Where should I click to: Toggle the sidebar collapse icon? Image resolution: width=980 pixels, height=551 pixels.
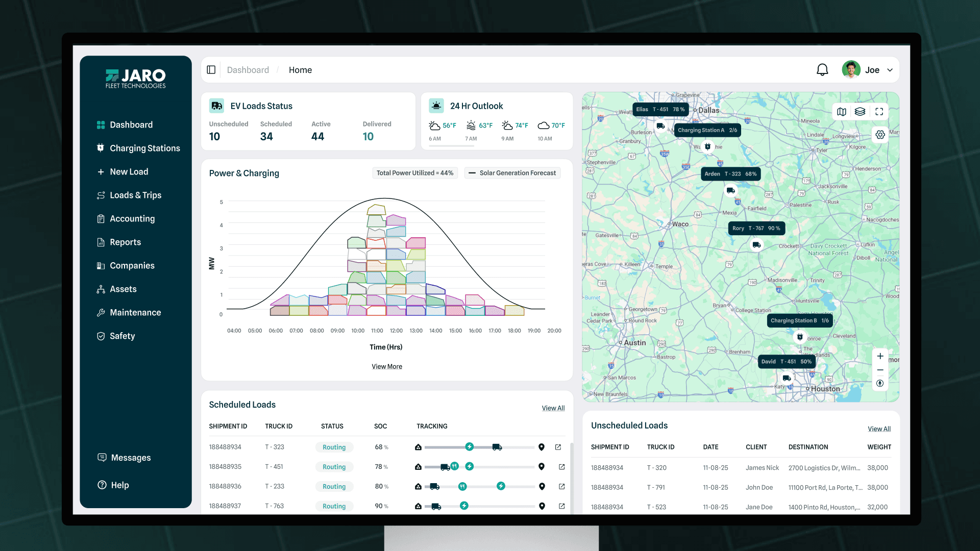point(211,70)
